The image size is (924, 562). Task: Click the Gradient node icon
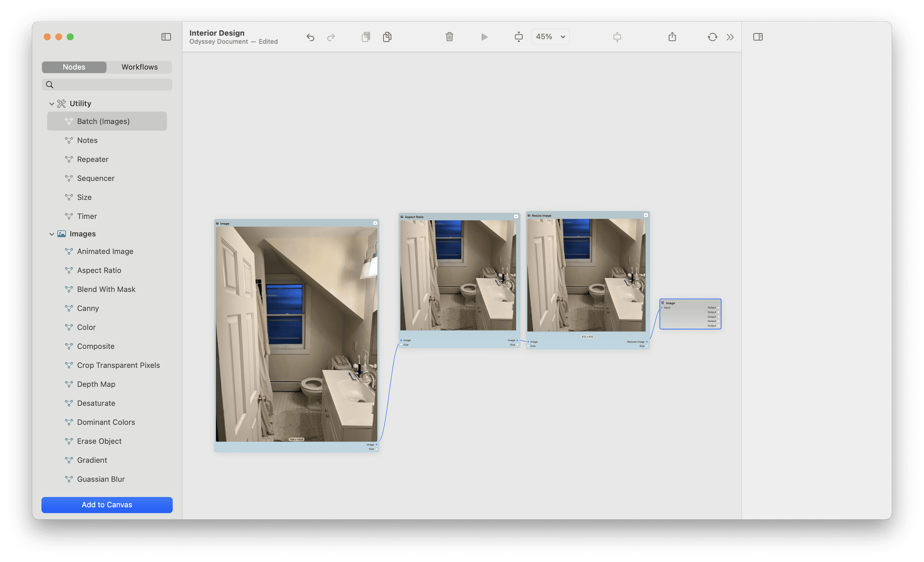[67, 460]
